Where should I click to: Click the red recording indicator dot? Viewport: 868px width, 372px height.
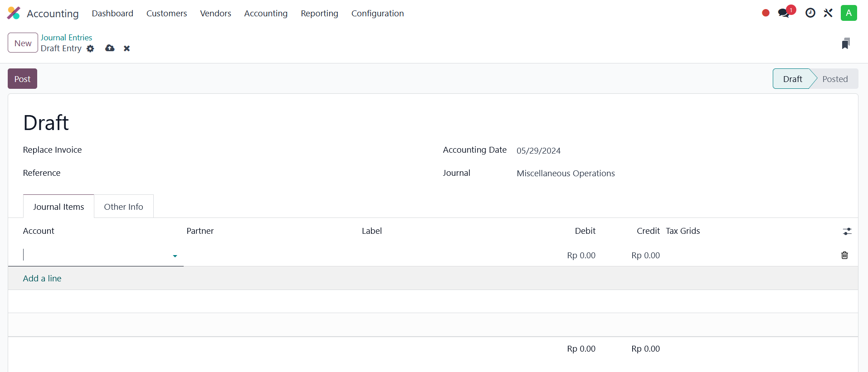point(766,13)
